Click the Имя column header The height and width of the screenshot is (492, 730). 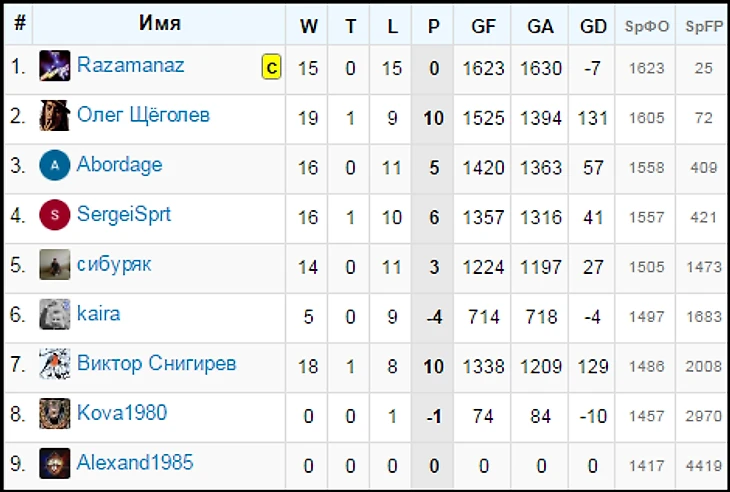[160, 24]
